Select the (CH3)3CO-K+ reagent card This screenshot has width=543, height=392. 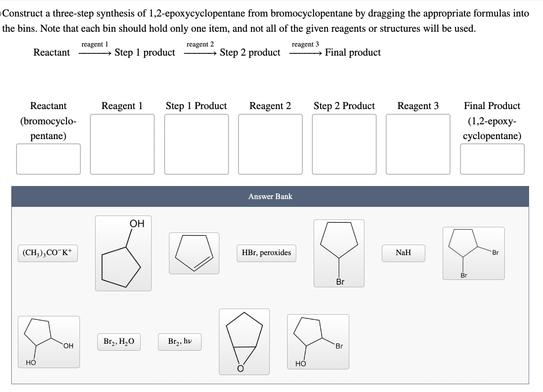pyautogui.click(x=47, y=253)
